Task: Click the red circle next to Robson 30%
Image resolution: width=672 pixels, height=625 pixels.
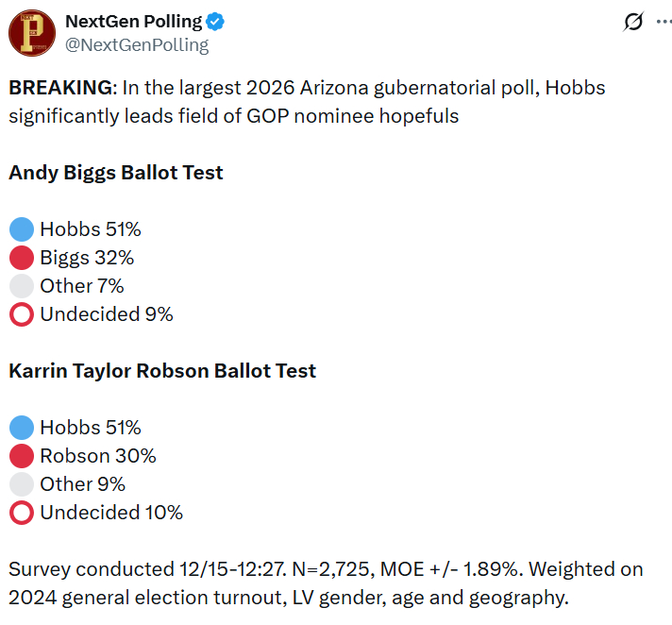Action: pyautogui.click(x=22, y=456)
